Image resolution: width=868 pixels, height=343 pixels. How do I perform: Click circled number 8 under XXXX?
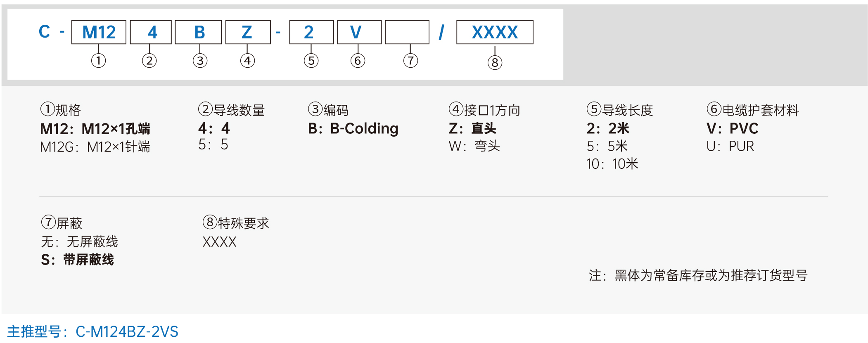coord(495,63)
